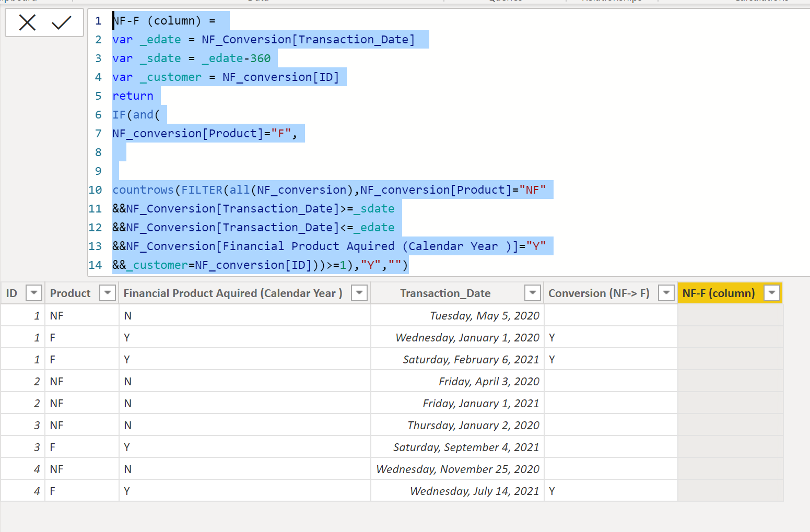Screen dimensions: 810x532
Task: Open the Product column filter dropdown
Action: [x=108, y=293]
